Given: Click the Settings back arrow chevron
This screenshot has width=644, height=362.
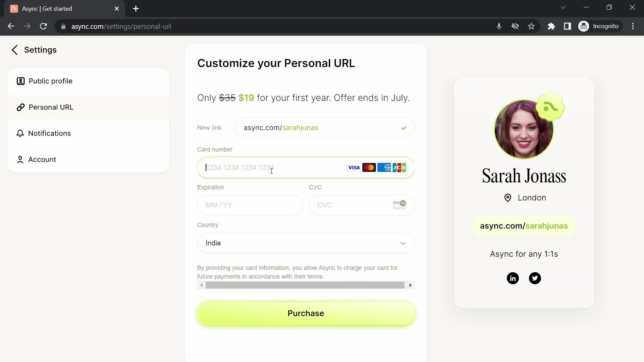Looking at the screenshot, I should pyautogui.click(x=14, y=50).
